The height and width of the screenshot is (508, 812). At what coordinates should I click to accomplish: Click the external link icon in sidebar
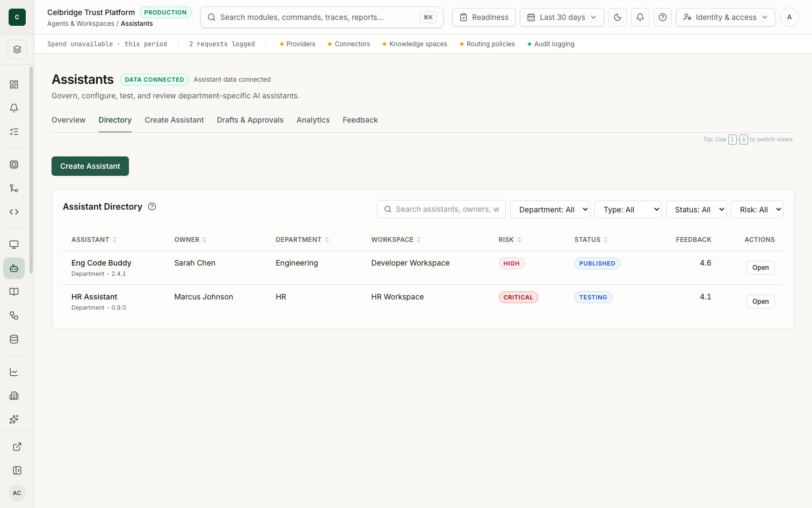17,447
